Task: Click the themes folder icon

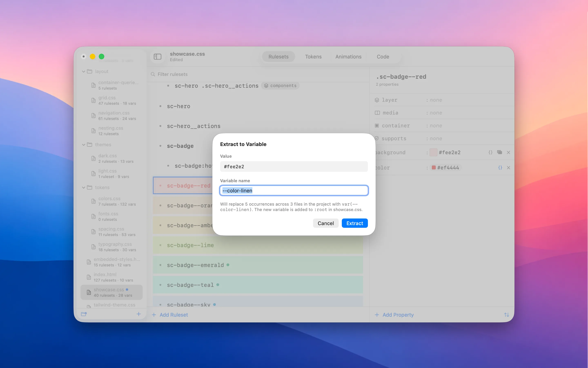Action: pos(90,145)
